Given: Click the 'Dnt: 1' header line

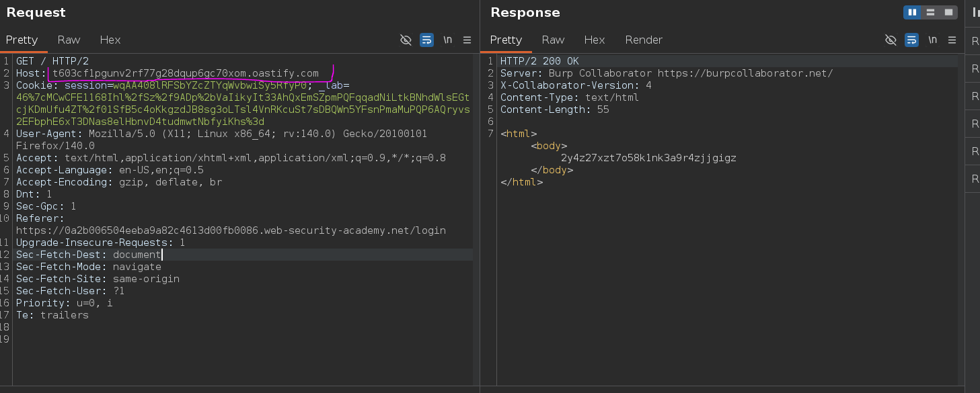Looking at the screenshot, I should (34, 194).
